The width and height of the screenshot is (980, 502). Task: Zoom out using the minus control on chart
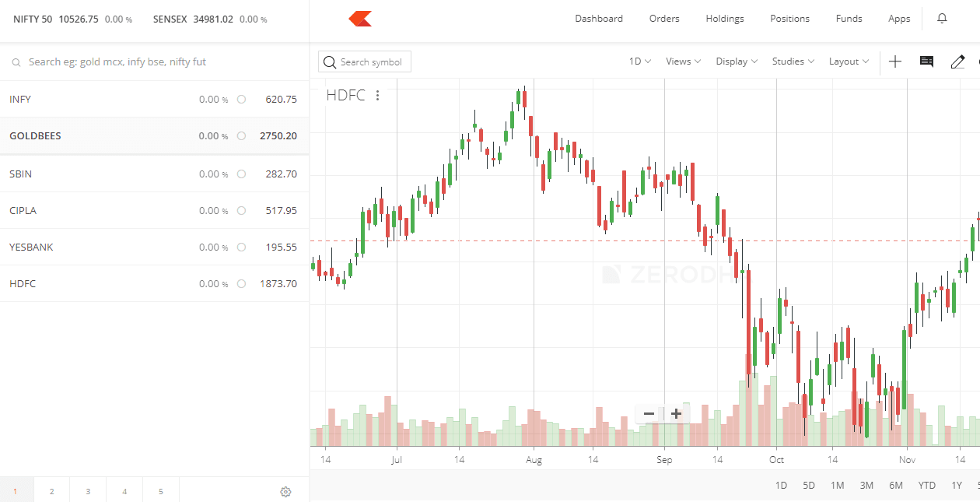point(649,413)
